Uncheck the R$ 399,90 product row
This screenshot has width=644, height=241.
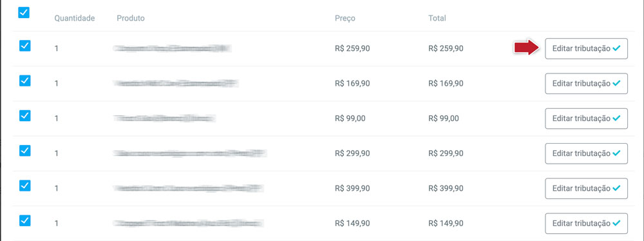(x=25, y=186)
